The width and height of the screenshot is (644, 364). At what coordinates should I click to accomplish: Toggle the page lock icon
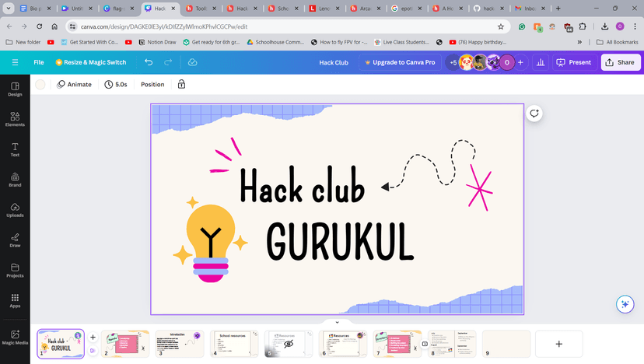point(181,84)
